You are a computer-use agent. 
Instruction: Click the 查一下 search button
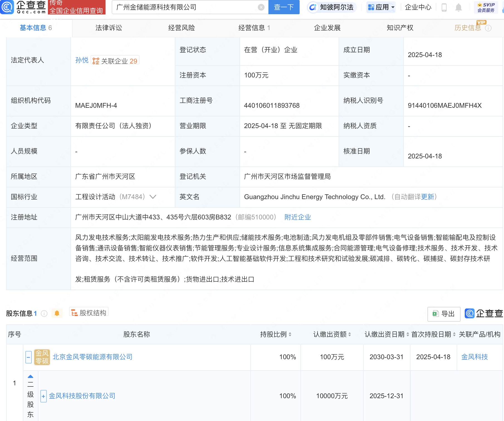[284, 7]
